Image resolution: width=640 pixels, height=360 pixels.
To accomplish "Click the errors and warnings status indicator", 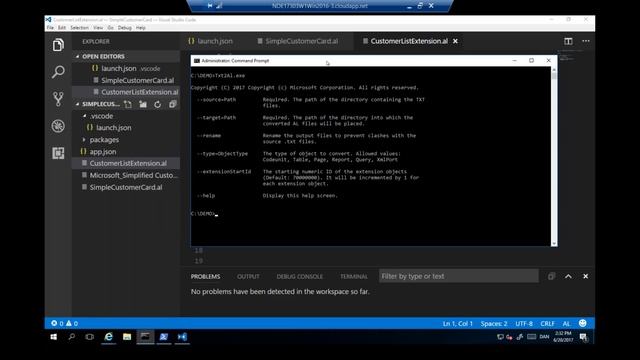I will [64, 324].
